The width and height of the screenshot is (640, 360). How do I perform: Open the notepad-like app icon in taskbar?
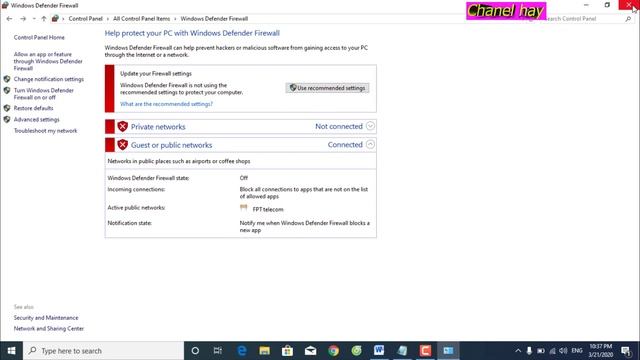tap(402, 351)
